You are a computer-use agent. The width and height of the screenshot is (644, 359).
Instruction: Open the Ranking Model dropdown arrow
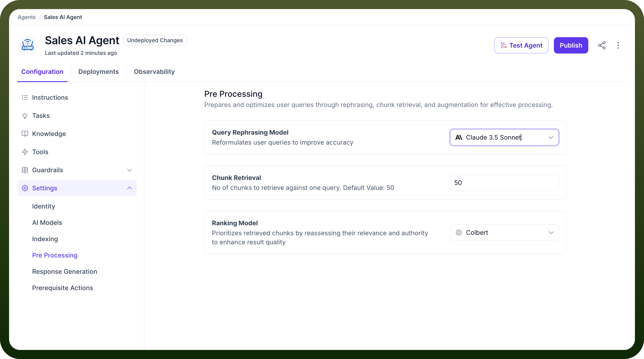point(551,233)
